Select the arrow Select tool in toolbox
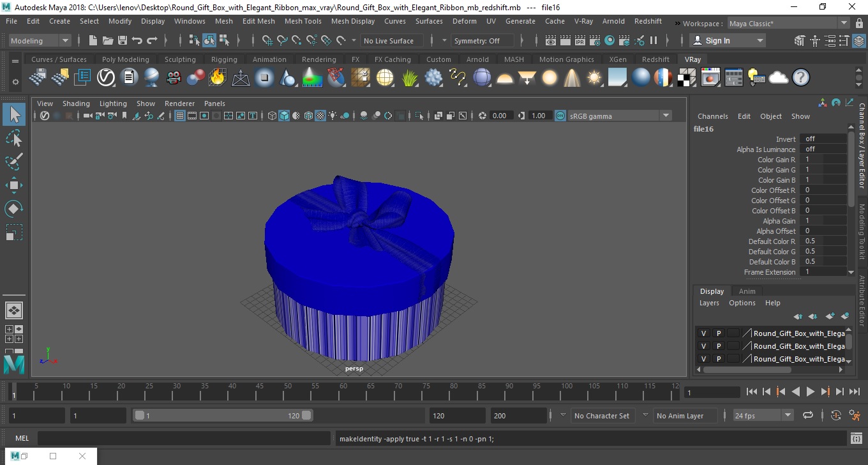 click(14, 114)
